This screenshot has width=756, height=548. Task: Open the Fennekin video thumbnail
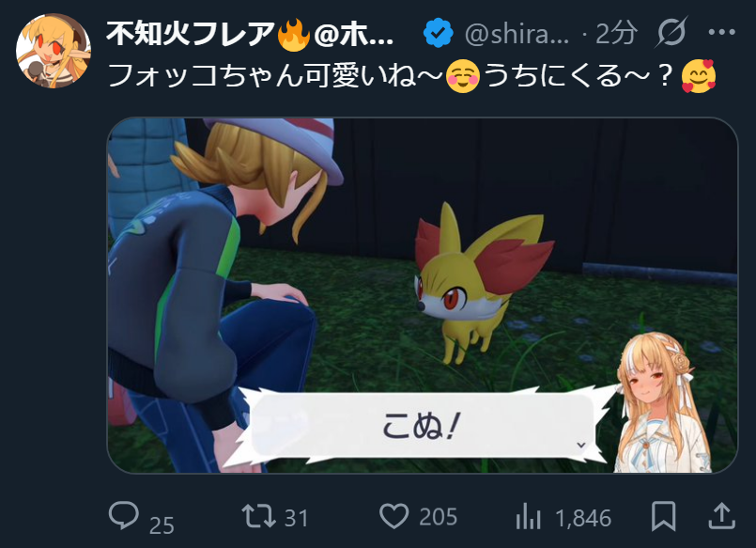point(423,295)
